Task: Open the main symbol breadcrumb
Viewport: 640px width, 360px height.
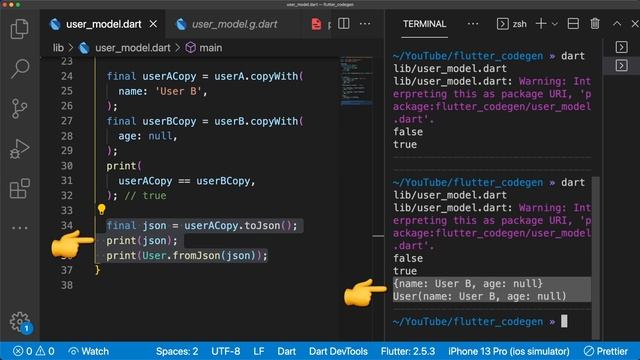Action: click(204, 48)
